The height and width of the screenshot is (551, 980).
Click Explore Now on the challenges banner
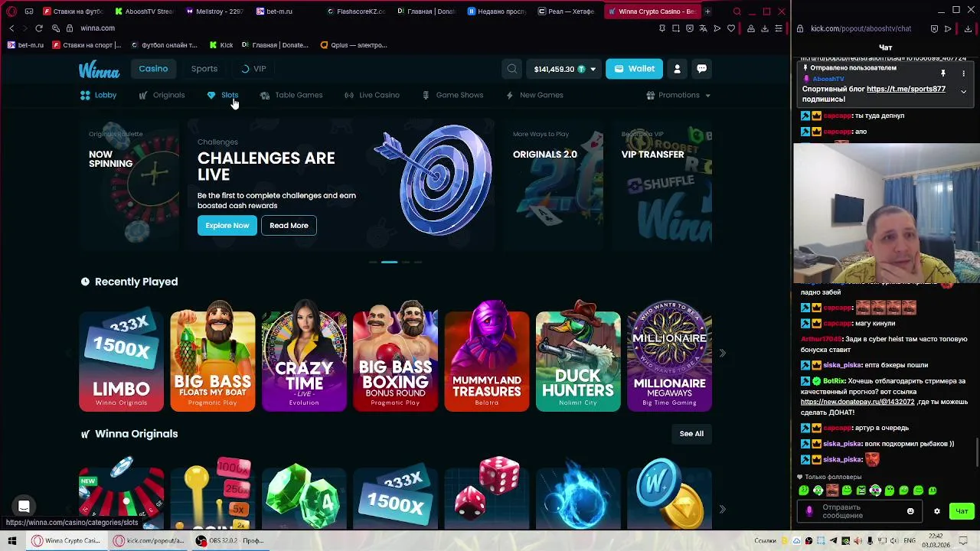click(x=227, y=225)
